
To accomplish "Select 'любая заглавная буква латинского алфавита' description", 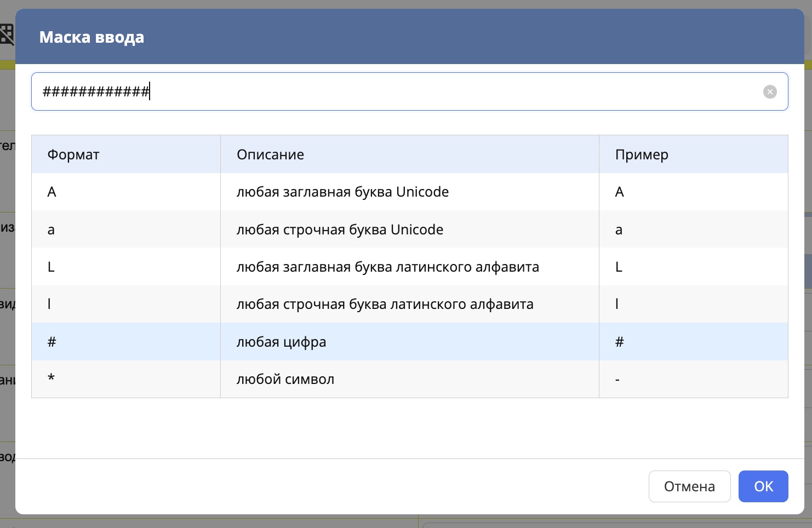I will pos(387,267).
